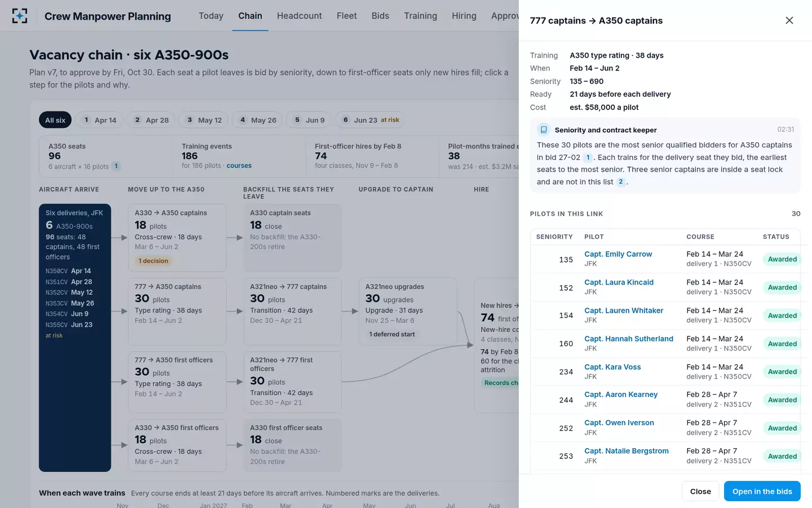Open the Training tab

click(421, 16)
